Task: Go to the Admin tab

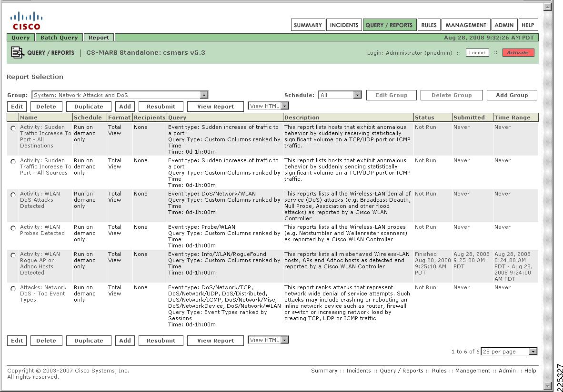Action: 504,25
